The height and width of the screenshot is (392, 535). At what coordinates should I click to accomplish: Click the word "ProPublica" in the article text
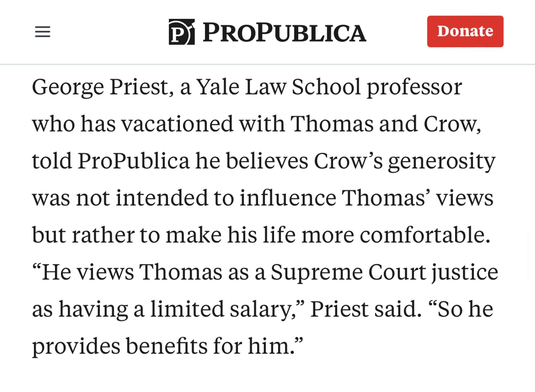[x=133, y=161]
